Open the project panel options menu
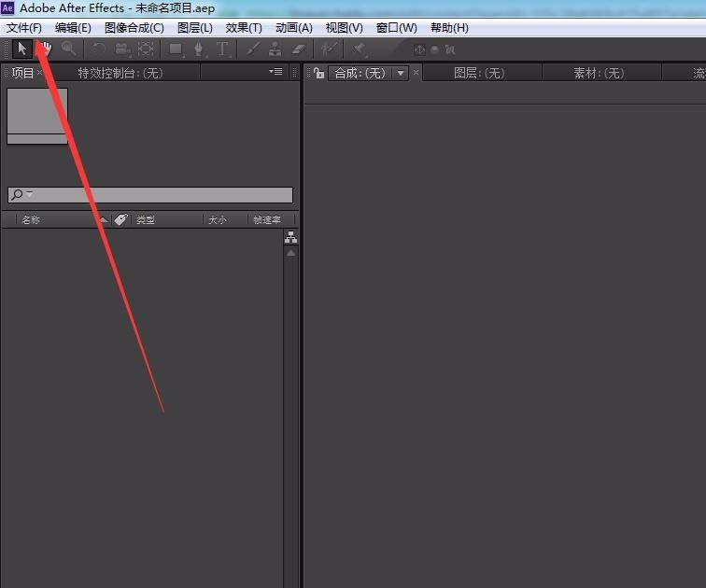Image resolution: width=706 pixels, height=588 pixels. pos(275,72)
